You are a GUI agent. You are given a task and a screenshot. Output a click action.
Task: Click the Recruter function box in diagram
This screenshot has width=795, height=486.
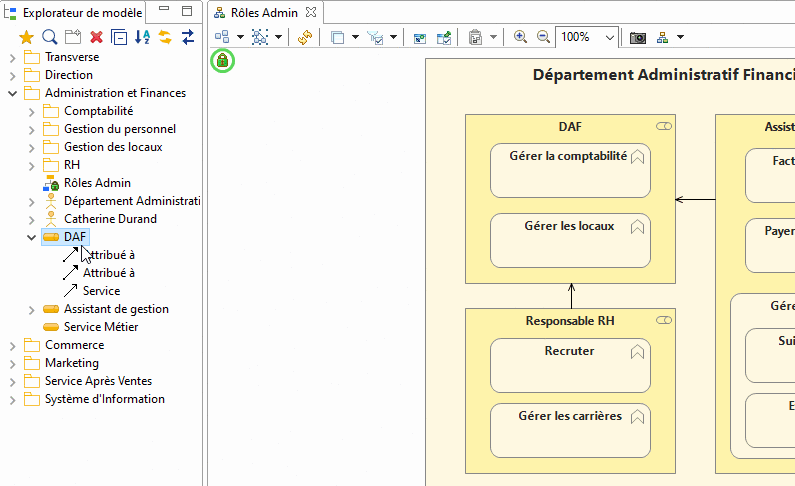coord(569,365)
